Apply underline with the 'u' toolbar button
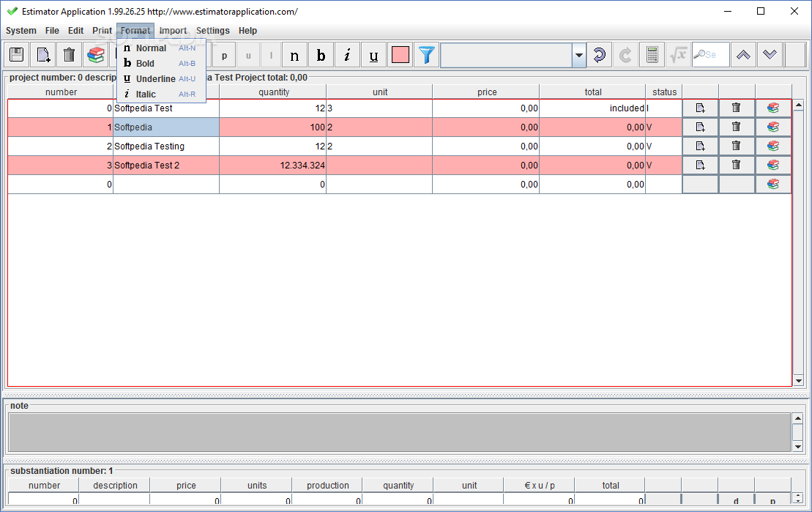The image size is (812, 512). coord(373,55)
